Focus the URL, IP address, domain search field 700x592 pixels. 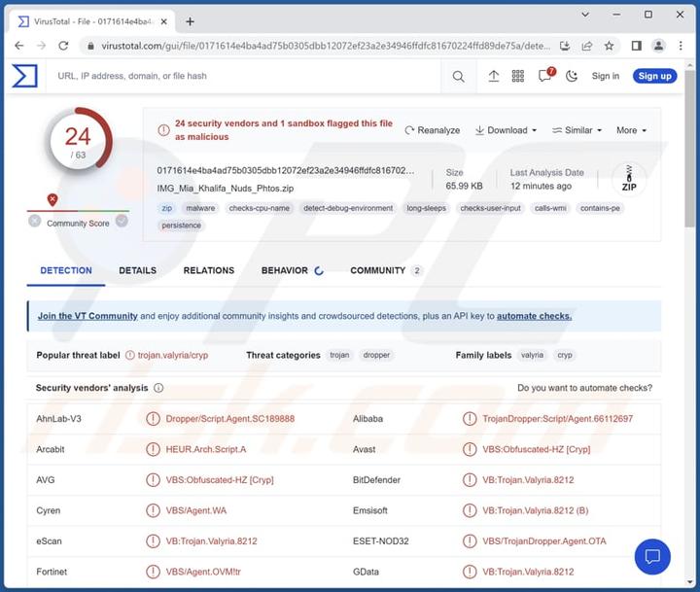(x=243, y=76)
